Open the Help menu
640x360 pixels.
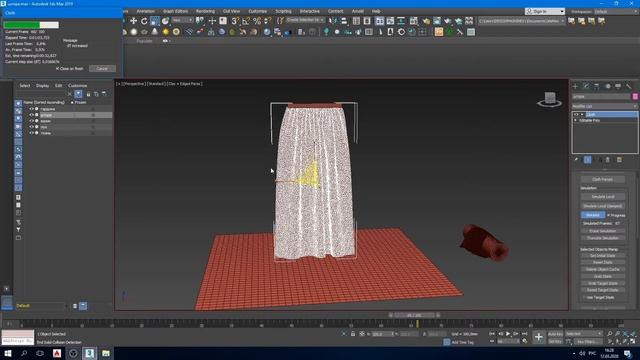pos(376,11)
